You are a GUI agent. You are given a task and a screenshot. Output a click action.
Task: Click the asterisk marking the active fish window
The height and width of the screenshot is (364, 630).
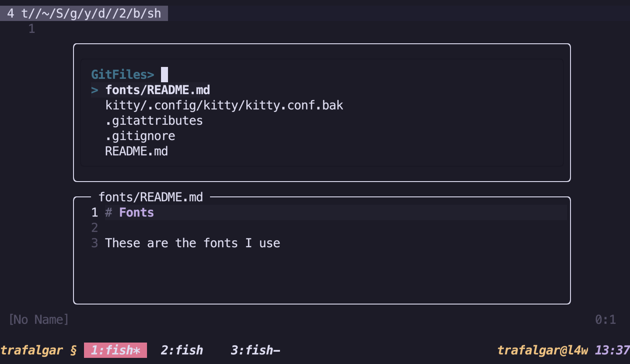pyautogui.click(x=138, y=350)
